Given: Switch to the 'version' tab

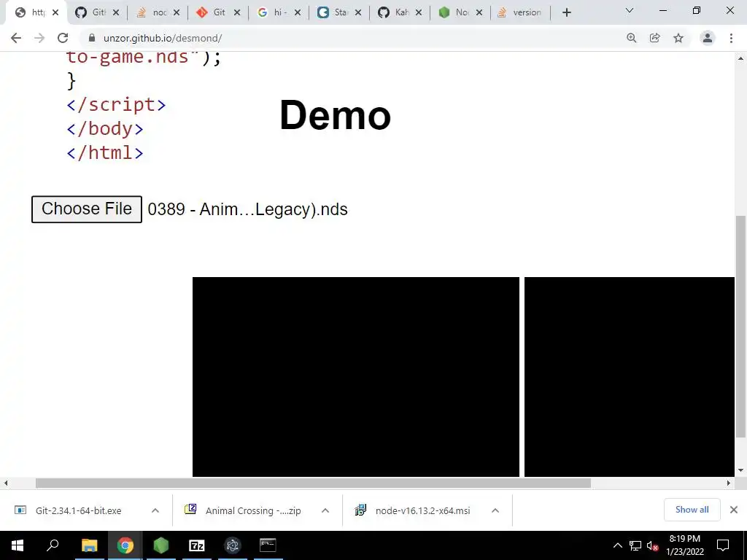Looking at the screenshot, I should click(519, 13).
